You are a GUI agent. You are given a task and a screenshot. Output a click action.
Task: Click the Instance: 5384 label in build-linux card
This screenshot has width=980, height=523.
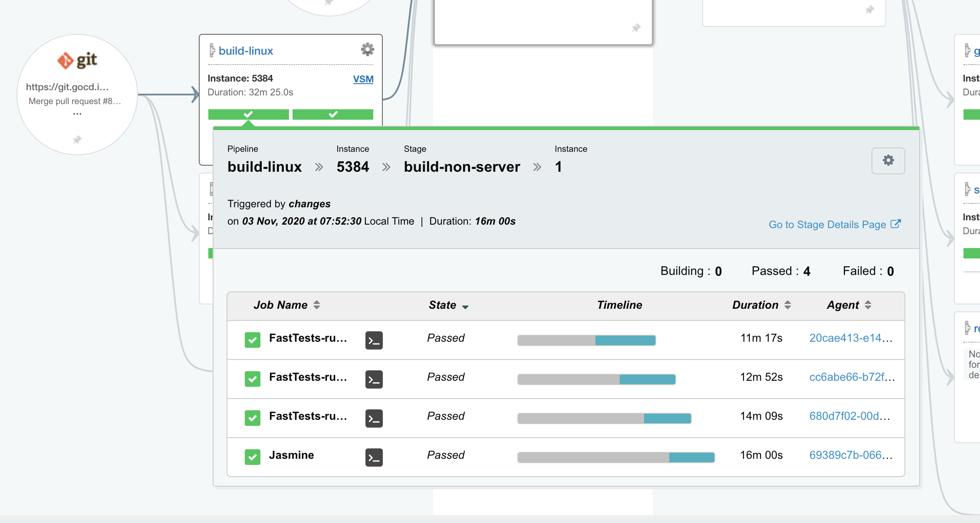tap(240, 78)
